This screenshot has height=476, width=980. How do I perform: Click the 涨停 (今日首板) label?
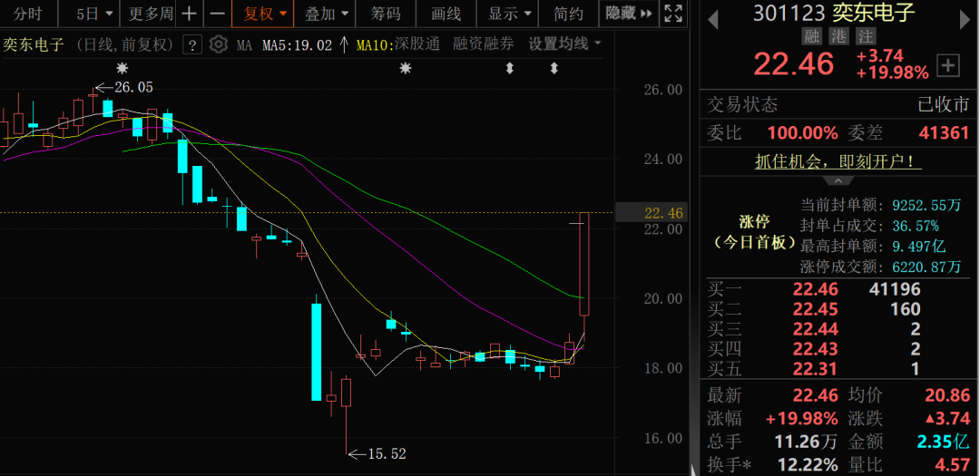tap(754, 232)
